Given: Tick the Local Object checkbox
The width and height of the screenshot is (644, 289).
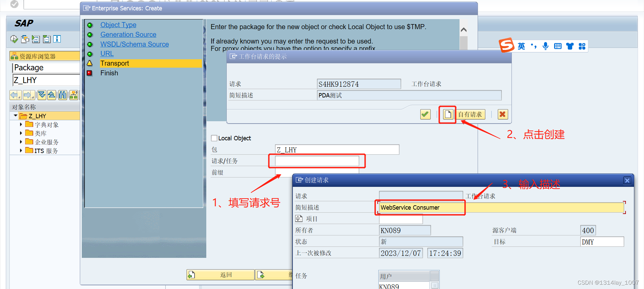Looking at the screenshot, I should (214, 138).
